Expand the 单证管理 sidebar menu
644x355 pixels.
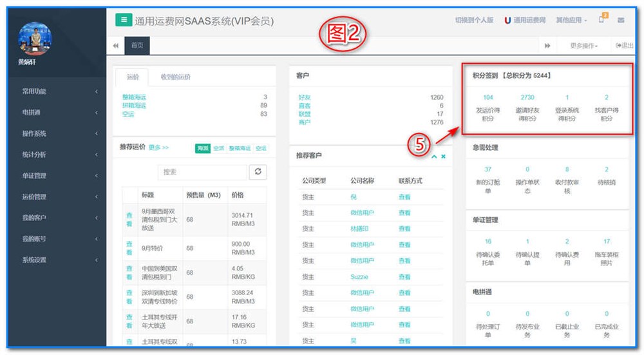point(57,175)
